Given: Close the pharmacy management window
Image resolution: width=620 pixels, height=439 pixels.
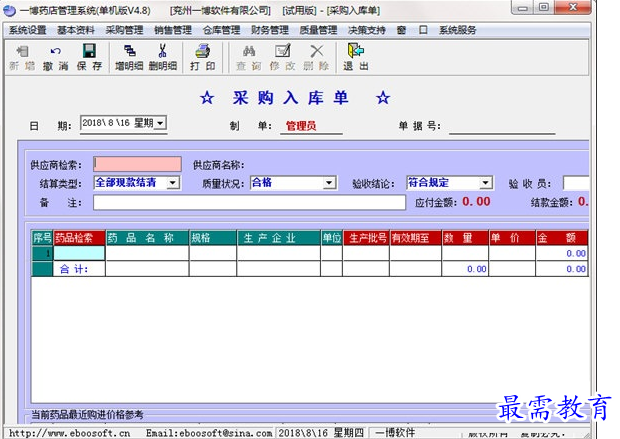Looking at the screenshot, I should coord(573,7).
